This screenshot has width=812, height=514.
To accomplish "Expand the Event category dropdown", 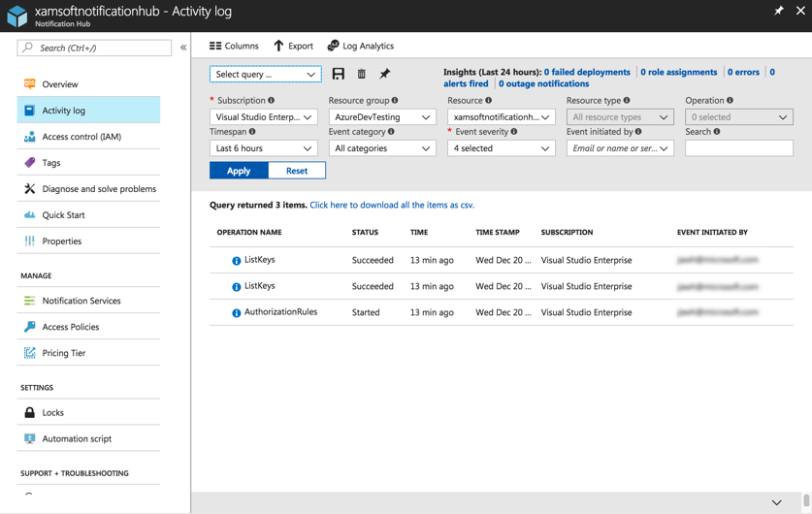I will point(382,148).
